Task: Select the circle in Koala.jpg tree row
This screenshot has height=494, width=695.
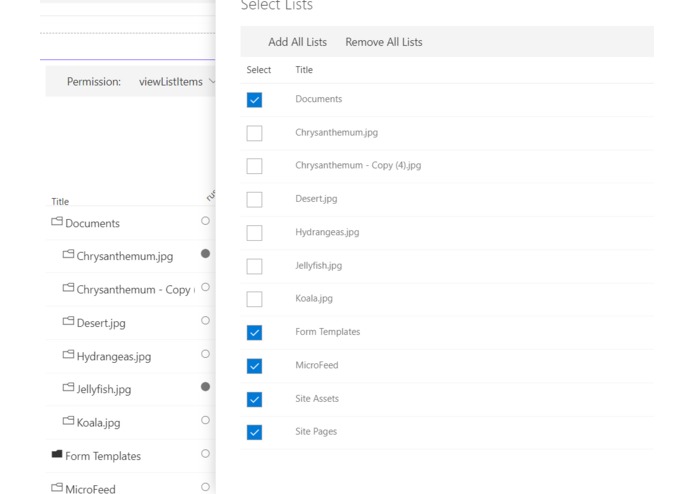Action: click(205, 420)
